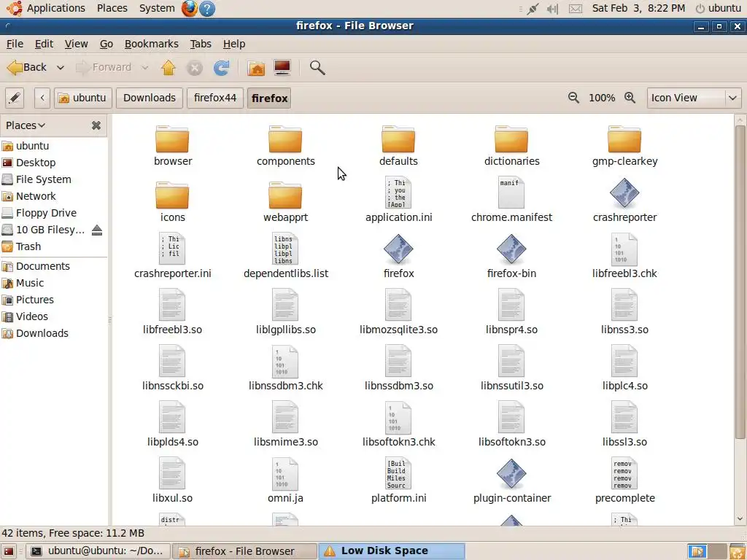747x560 pixels.
Task: Click the ubuntu path bar button
Action: (x=83, y=98)
